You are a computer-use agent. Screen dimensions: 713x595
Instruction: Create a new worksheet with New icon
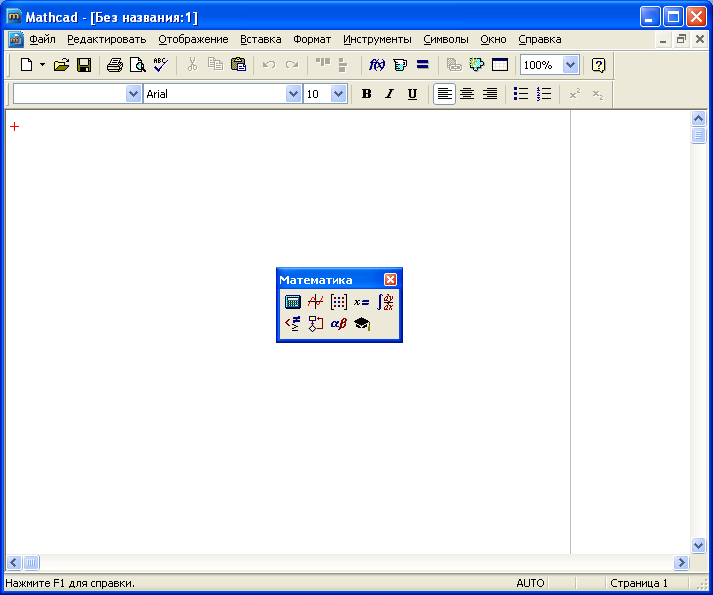(x=26, y=65)
